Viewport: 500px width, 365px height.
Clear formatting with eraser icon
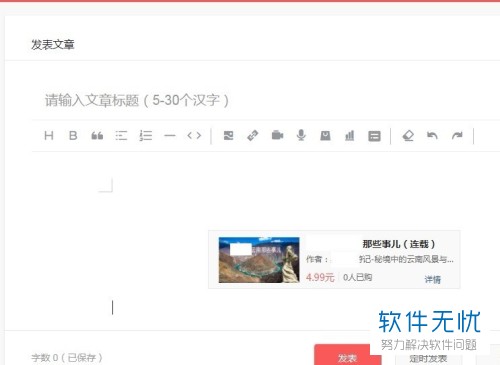(x=408, y=136)
